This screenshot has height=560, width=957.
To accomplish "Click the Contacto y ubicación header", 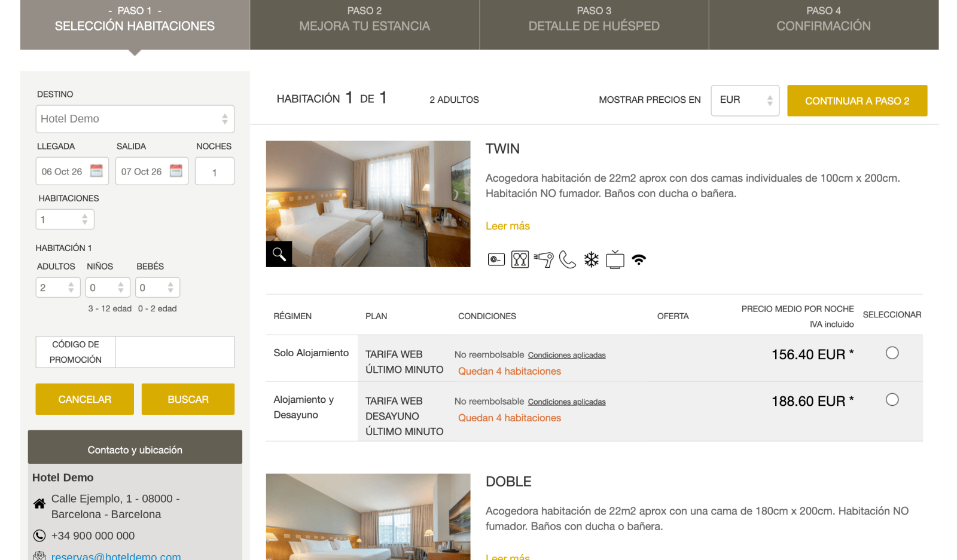I will coord(135,447).
